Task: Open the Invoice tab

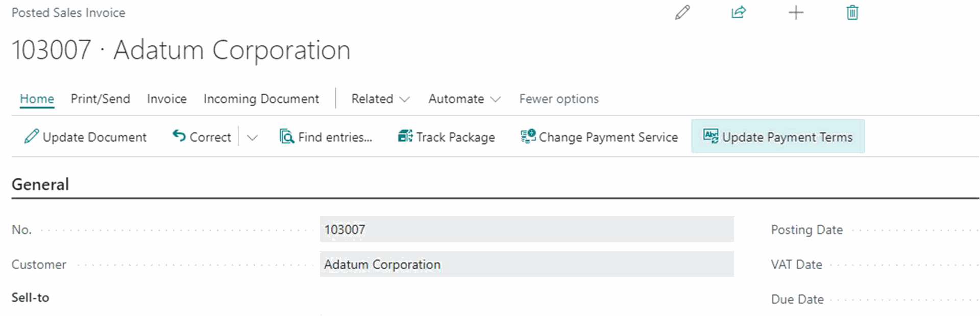Action: 167,99
